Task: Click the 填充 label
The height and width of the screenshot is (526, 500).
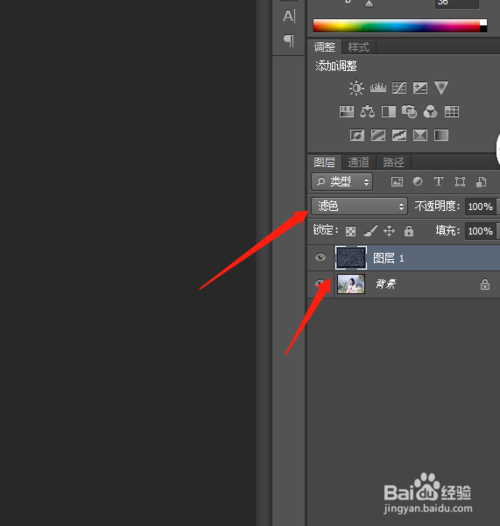Action: pyautogui.click(x=448, y=230)
